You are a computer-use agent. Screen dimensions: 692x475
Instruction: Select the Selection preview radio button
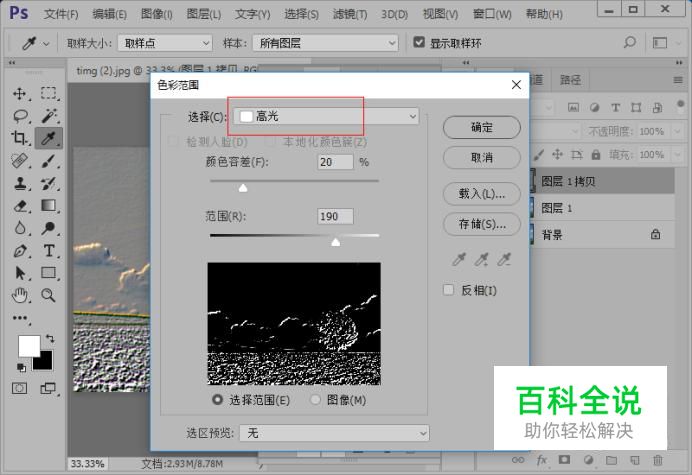coord(217,400)
